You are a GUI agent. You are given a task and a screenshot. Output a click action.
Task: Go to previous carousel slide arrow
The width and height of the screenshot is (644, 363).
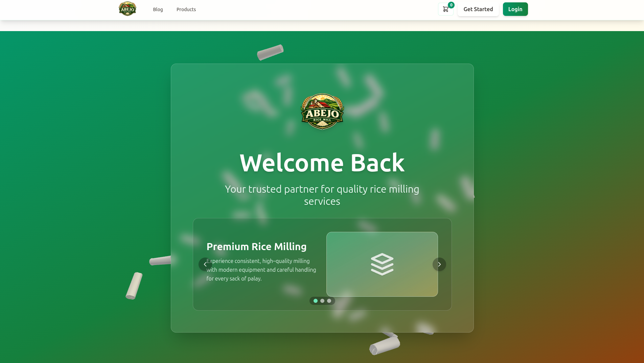[x=205, y=264]
